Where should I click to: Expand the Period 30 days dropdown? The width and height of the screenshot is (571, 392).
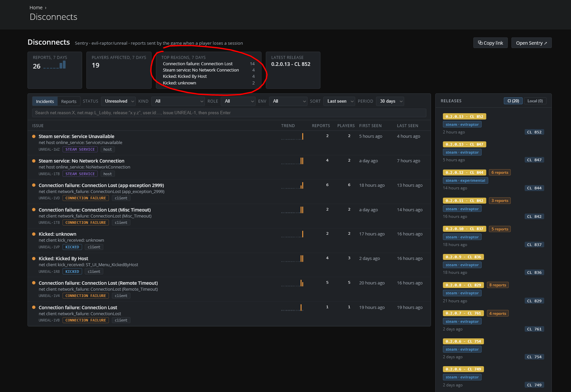coord(390,101)
